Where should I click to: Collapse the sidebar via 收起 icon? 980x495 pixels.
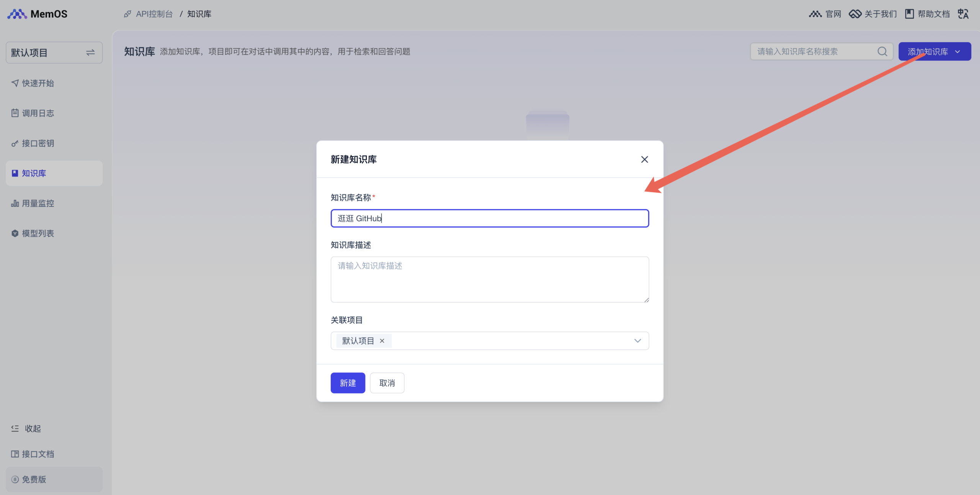15,428
